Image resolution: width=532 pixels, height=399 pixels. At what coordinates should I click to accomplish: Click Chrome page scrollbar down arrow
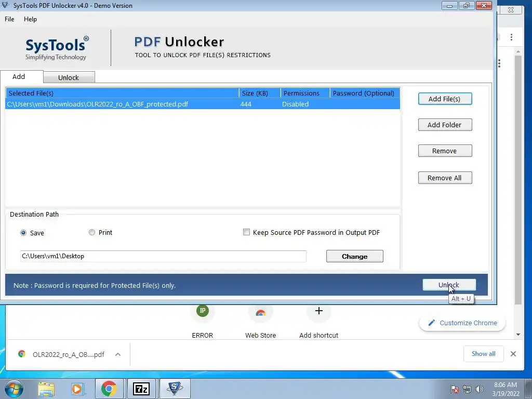[x=518, y=335]
